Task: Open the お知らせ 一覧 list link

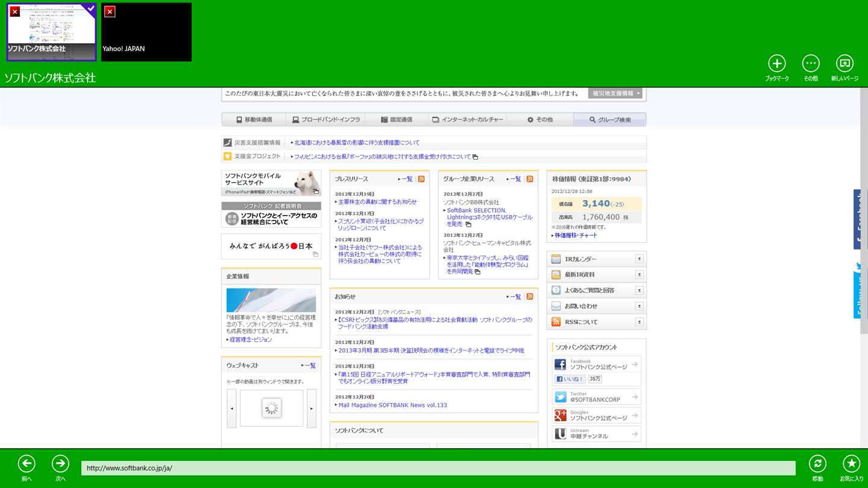Action: click(514, 296)
